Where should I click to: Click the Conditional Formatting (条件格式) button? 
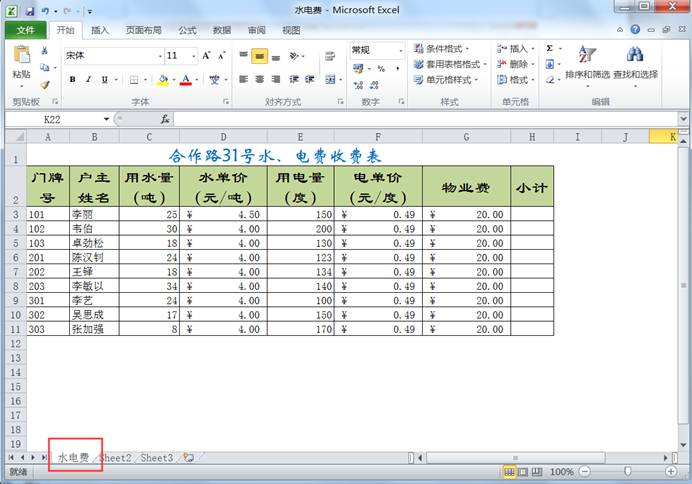click(444, 48)
